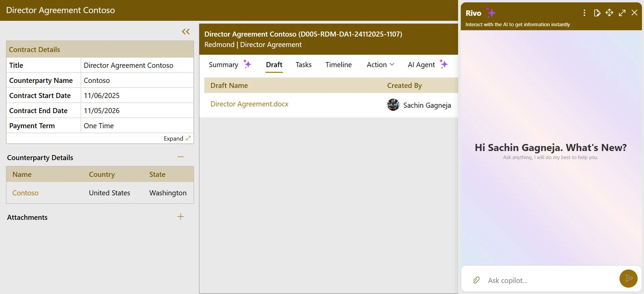This screenshot has height=294, width=644.
Task: Click the Sachin Gagneja creator name
Action: click(x=427, y=105)
